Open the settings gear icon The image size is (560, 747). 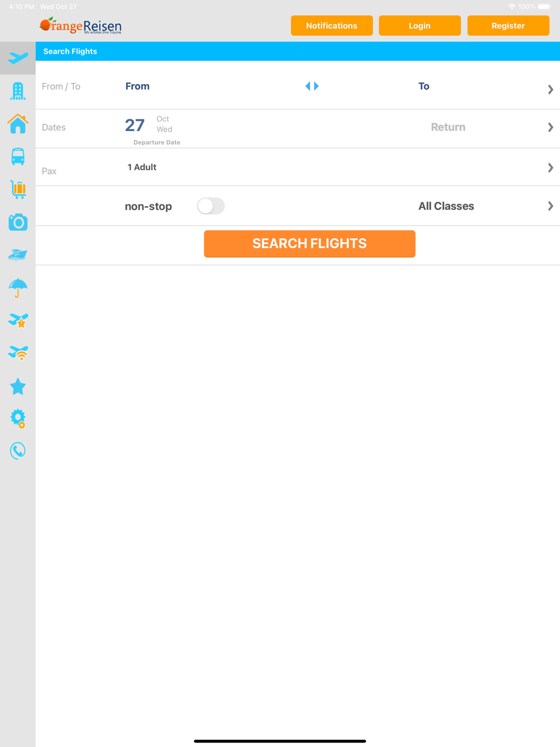[x=18, y=418]
